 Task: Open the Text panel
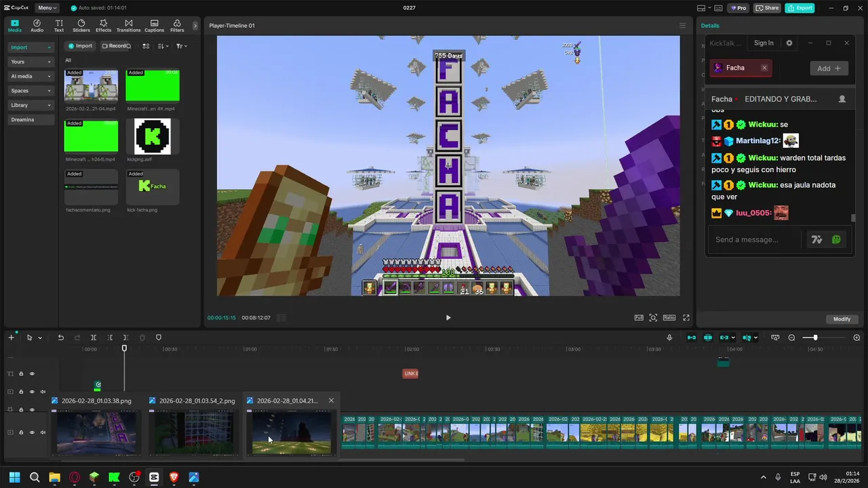pyautogui.click(x=59, y=26)
